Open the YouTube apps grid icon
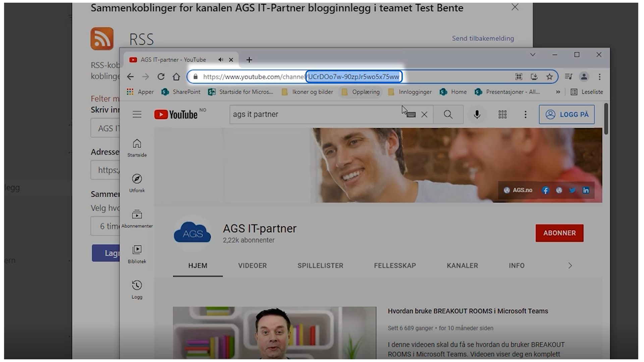644x362 pixels. pyautogui.click(x=502, y=115)
